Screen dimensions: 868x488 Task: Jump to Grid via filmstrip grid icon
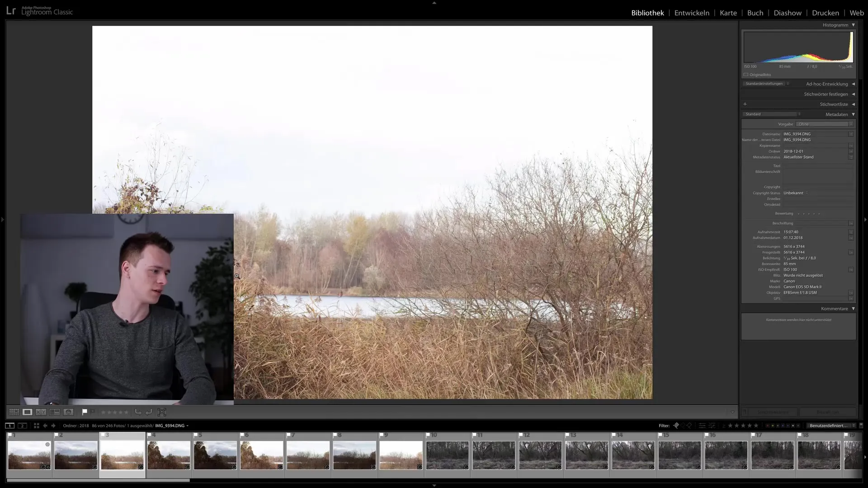click(37, 426)
